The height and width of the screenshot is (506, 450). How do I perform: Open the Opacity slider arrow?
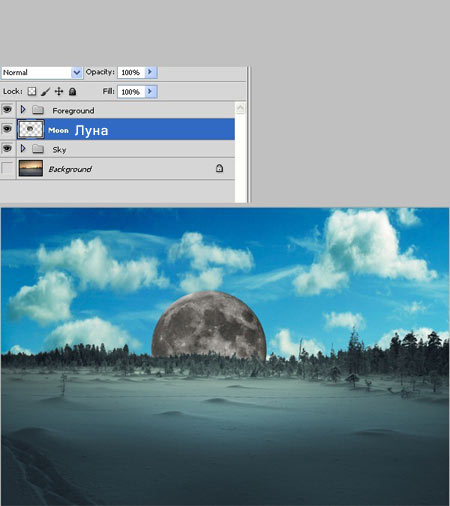tap(151, 72)
